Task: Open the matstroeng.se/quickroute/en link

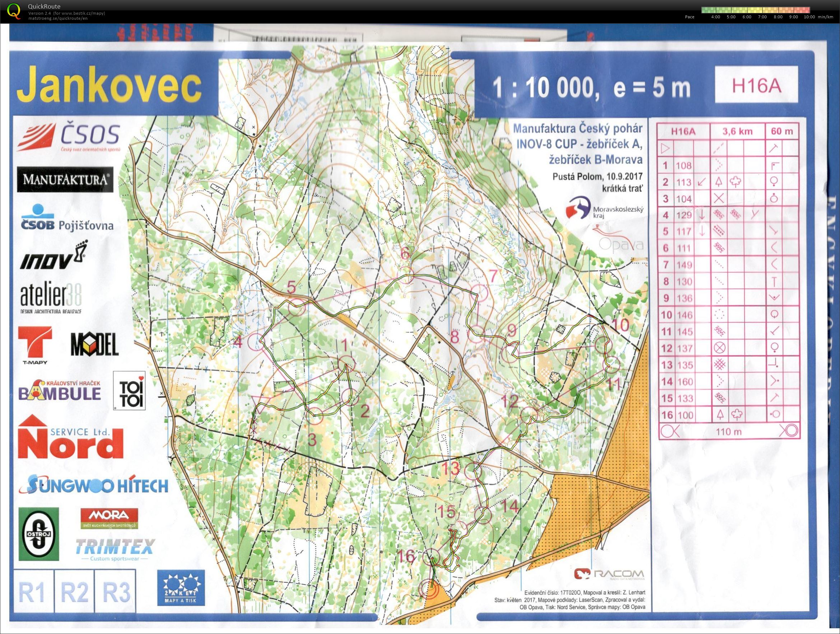Action: [58, 18]
